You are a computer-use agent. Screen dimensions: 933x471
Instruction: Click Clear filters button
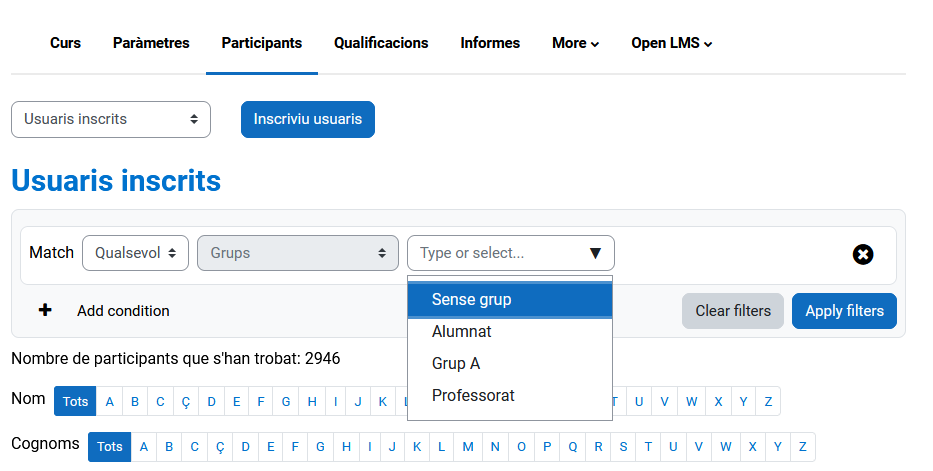pyautogui.click(x=733, y=311)
